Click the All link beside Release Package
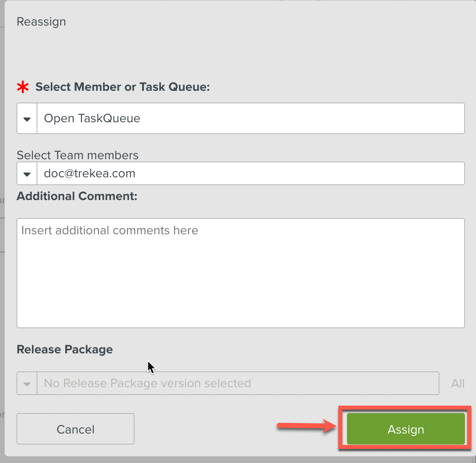Image resolution: width=476 pixels, height=463 pixels. (x=458, y=384)
